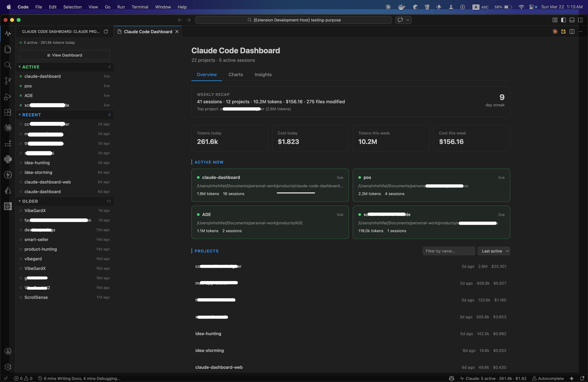Open idea-storming row in Projects list

(x=351, y=350)
